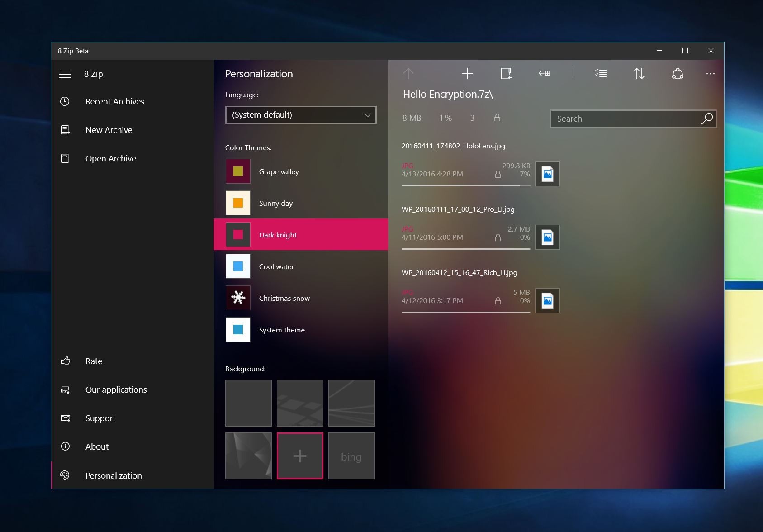Click the Open Archive icon in sidebar
Image resolution: width=763 pixels, height=532 pixels.
65,158
